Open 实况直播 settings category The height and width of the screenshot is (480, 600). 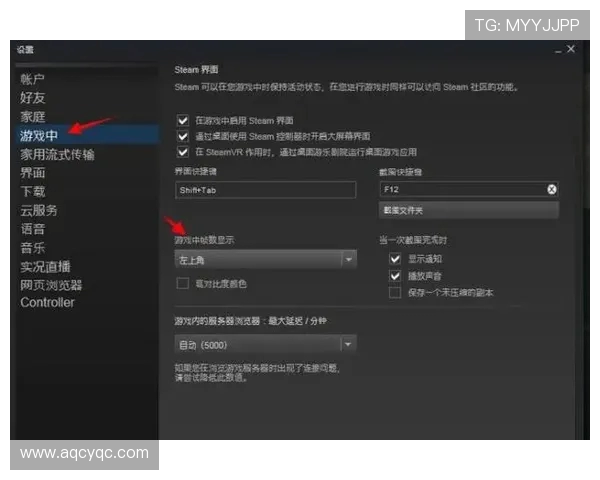pyautogui.click(x=45, y=266)
